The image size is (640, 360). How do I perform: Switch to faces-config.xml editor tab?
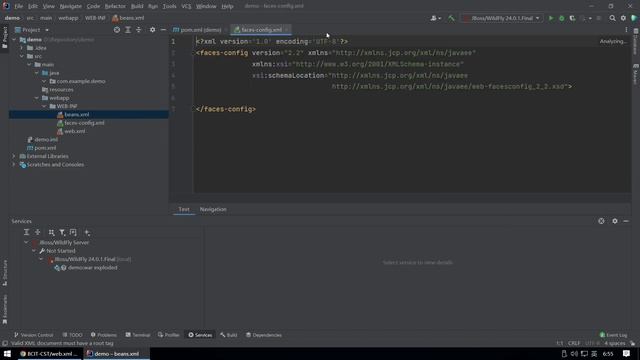pos(260,30)
